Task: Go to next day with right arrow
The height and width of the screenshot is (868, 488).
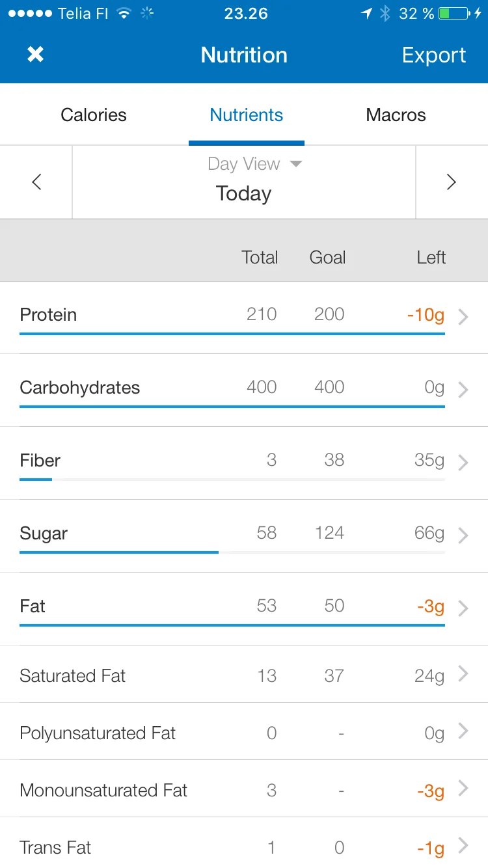Action: click(x=452, y=182)
